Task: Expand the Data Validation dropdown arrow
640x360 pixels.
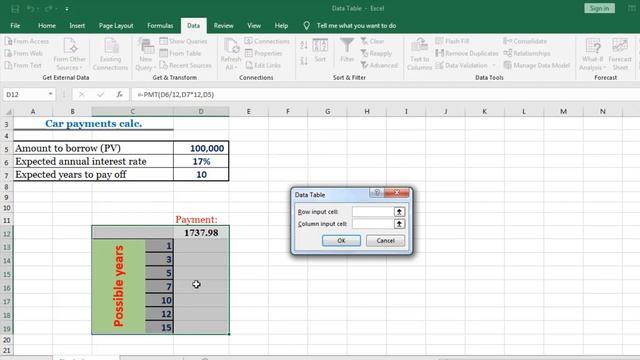Action: [494, 65]
